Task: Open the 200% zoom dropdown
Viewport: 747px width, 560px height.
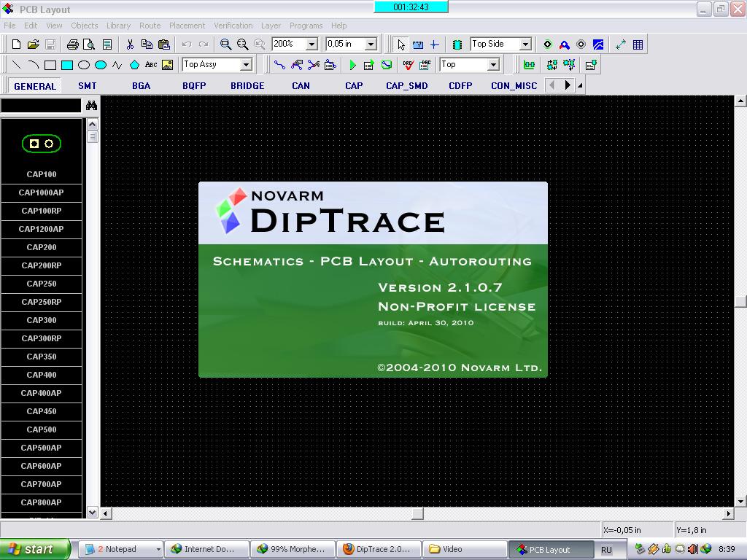Action: click(311, 44)
